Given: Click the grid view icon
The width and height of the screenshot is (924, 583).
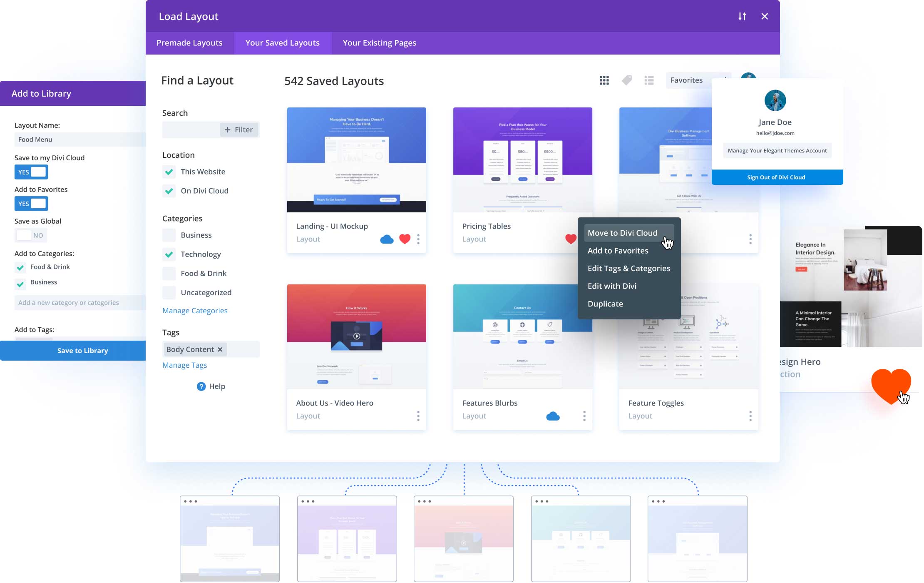Looking at the screenshot, I should pos(604,80).
